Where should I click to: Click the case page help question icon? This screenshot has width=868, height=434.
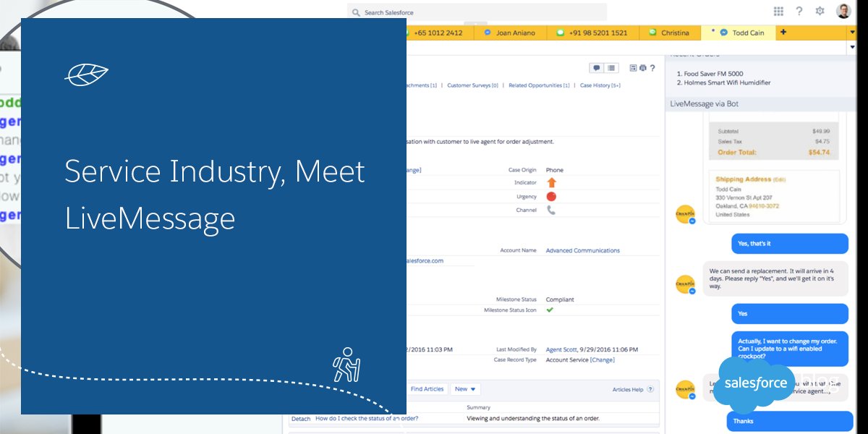(652, 68)
